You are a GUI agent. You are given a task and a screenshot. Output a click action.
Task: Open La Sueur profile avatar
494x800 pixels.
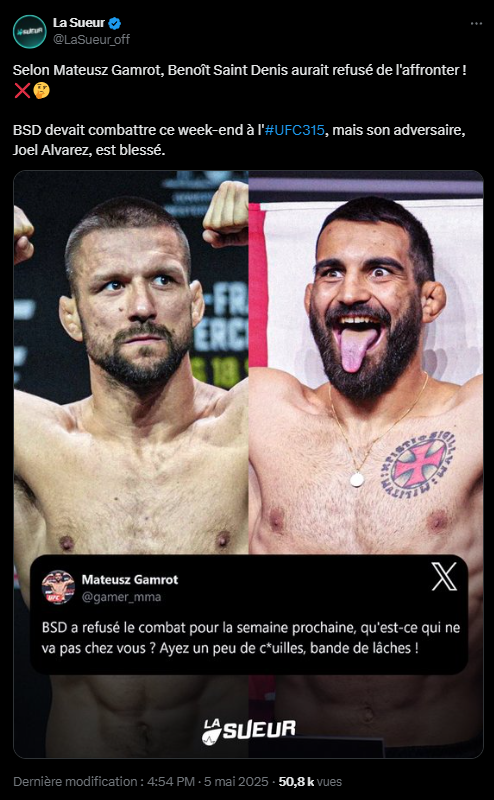click(30, 32)
